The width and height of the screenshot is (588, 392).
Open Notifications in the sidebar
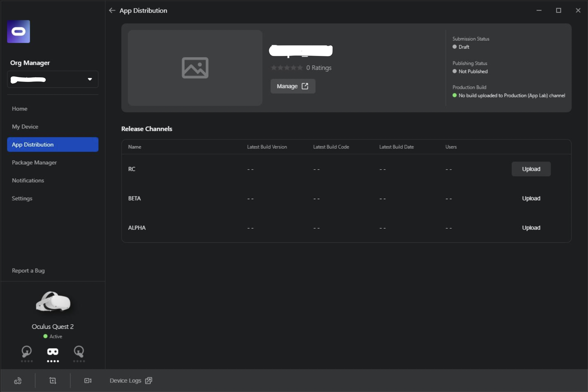pyautogui.click(x=28, y=181)
